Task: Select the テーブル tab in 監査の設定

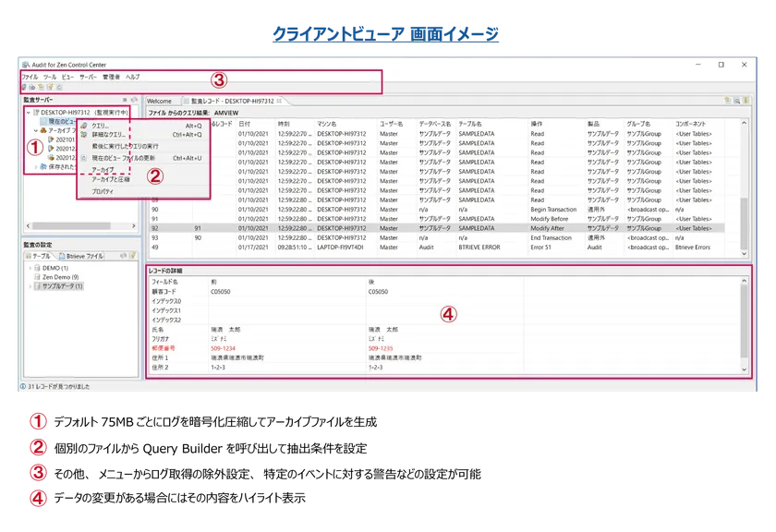Action: (38, 257)
